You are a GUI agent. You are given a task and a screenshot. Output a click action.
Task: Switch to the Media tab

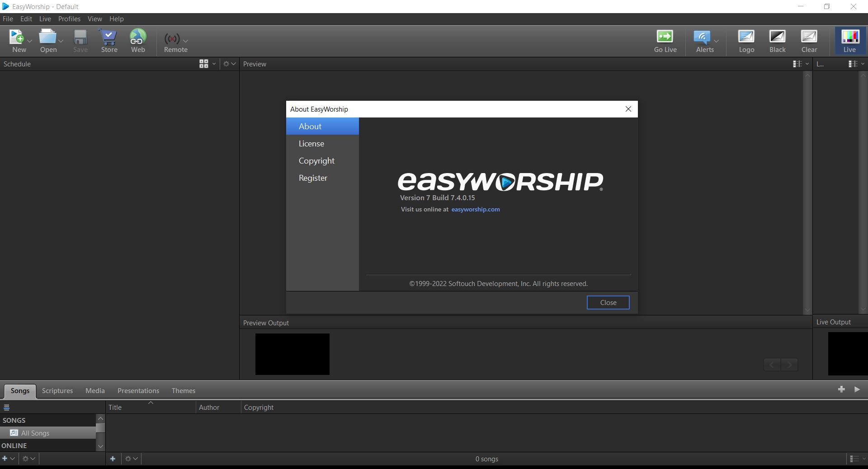(95, 391)
